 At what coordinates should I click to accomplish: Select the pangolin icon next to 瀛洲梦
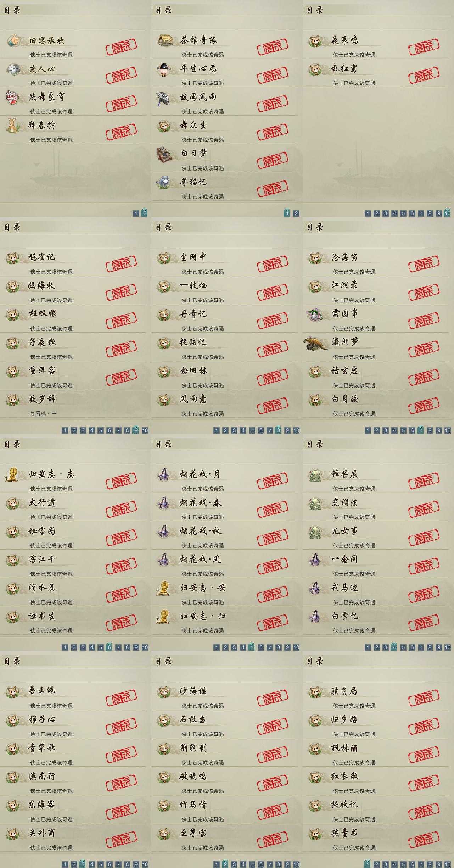coord(316,343)
